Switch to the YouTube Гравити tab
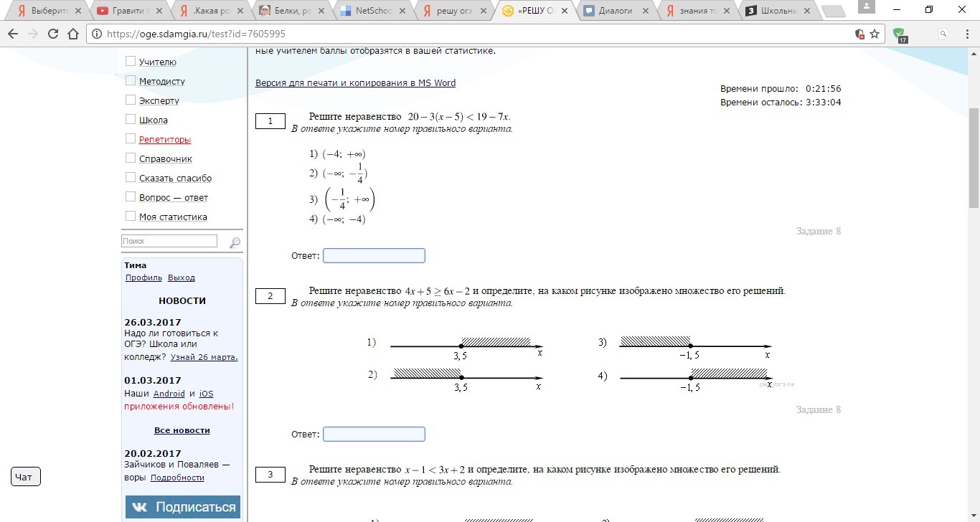Viewport: 980px width, 522px height. click(x=129, y=11)
